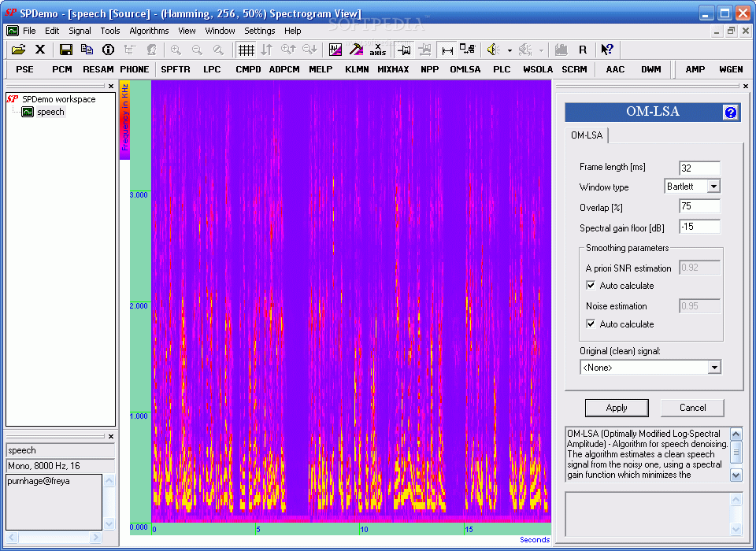Viewport: 756px width, 551px height.
Task: Close the signal info panel
Action: point(111,436)
